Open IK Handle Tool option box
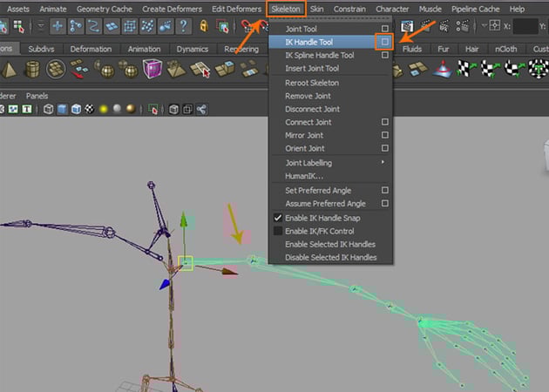Viewport: 549px width, 392px height. (x=384, y=42)
